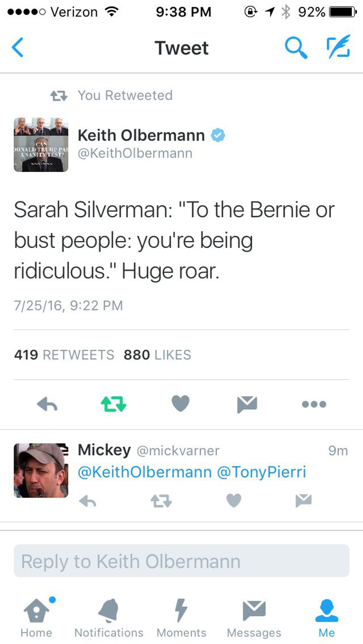Viewport: 363px width, 644px height.
Task: Retweet Mickey's reply
Action: pyautogui.click(x=161, y=501)
